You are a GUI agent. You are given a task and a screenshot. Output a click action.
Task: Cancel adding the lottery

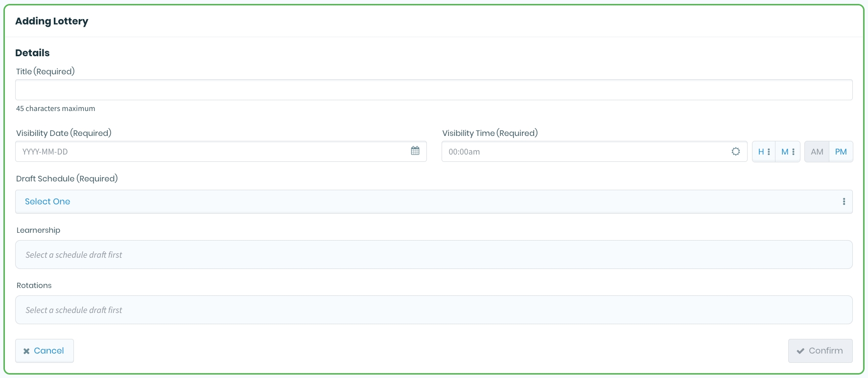pos(45,351)
